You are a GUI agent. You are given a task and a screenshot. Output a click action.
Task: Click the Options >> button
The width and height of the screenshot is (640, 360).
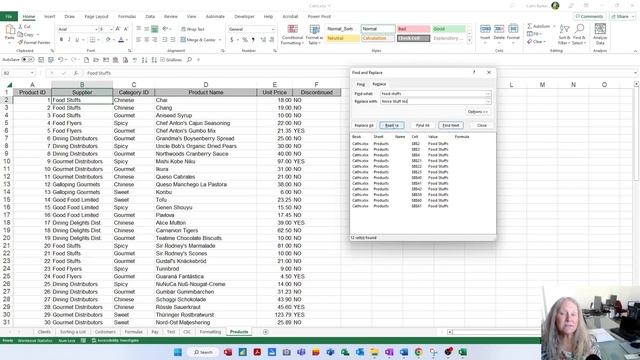[478, 112]
